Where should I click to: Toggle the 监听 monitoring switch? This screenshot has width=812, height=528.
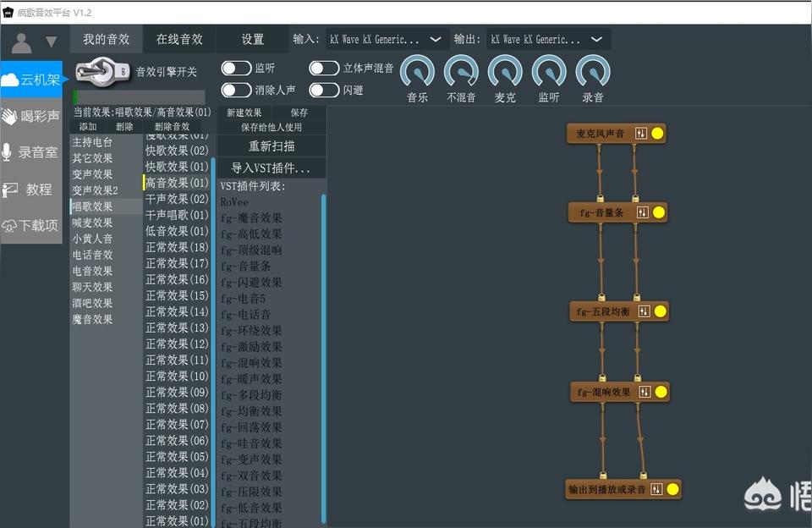236,69
